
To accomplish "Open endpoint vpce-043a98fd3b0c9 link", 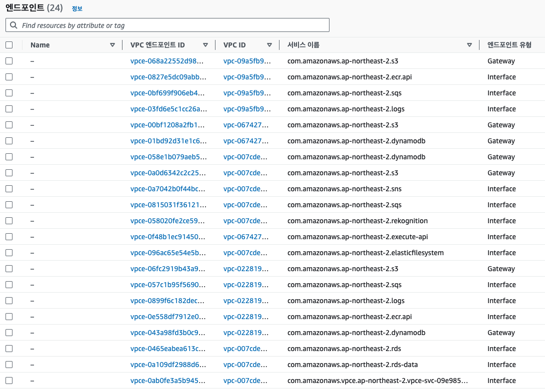I will tap(167, 333).
